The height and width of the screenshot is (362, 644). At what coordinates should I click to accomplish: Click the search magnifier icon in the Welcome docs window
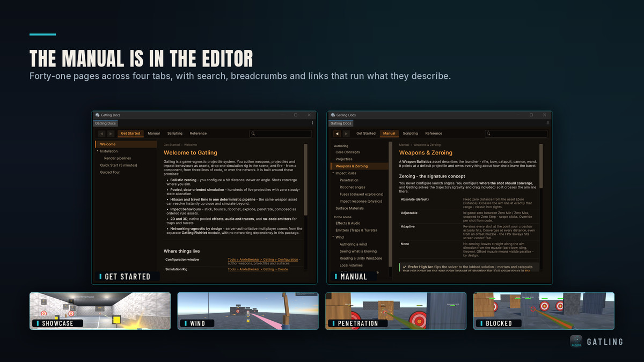pos(253,134)
